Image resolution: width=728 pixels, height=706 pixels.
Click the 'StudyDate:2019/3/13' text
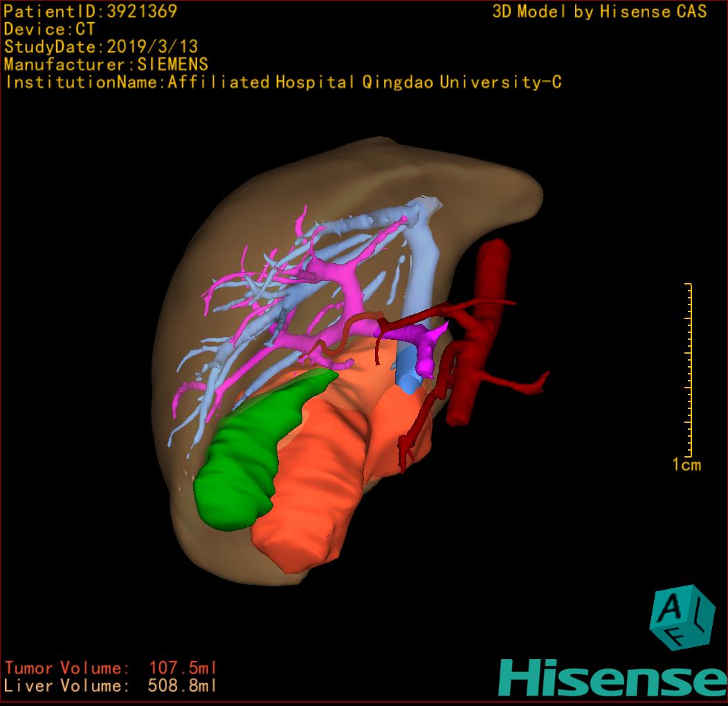(101, 46)
